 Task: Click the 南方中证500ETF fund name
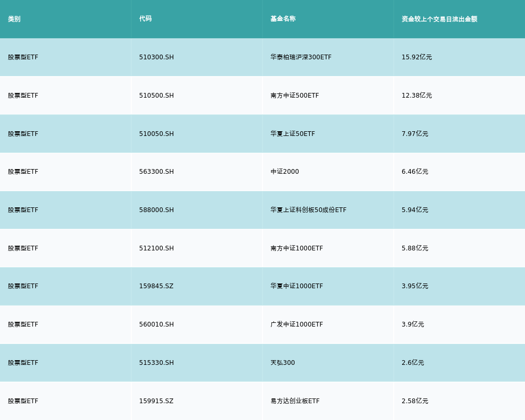(295, 96)
